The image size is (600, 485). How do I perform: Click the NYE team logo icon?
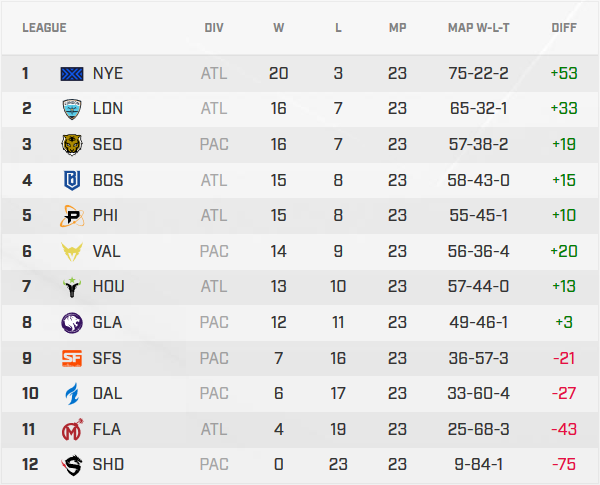click(x=73, y=73)
